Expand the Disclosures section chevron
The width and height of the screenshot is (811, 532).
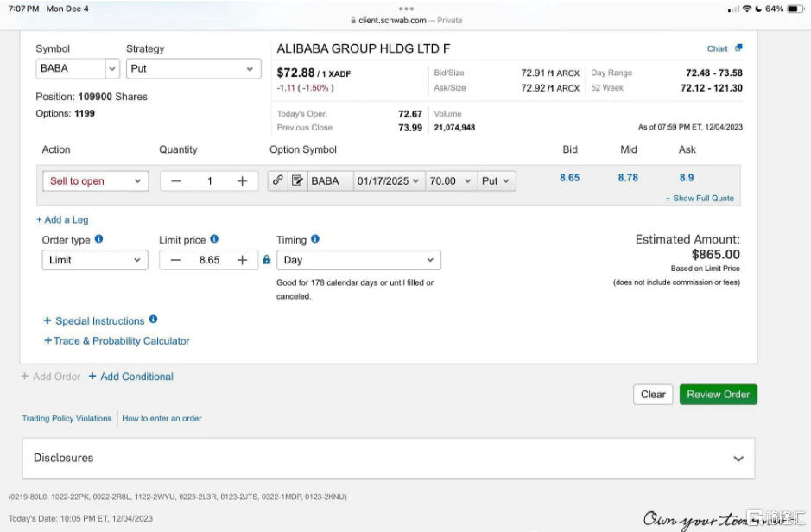coord(738,459)
